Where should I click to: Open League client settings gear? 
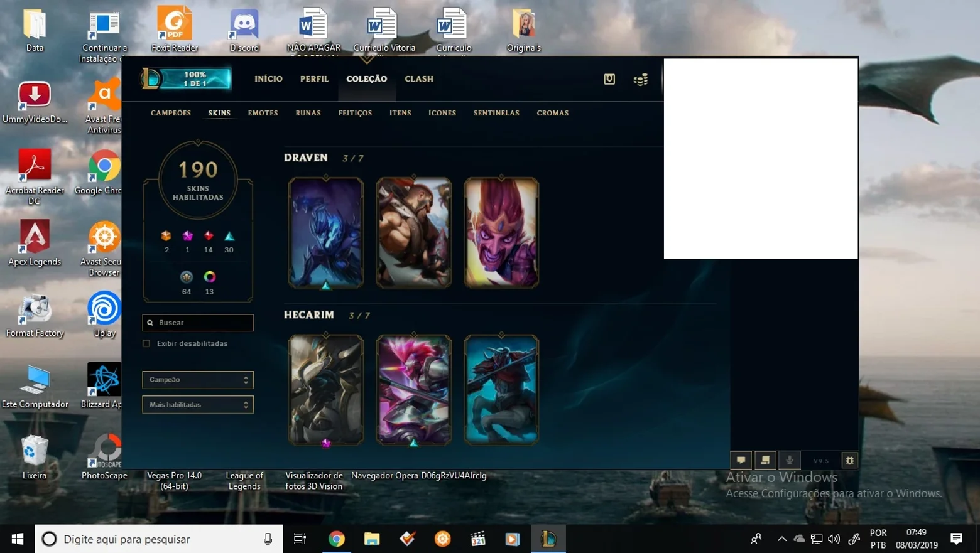click(x=849, y=460)
